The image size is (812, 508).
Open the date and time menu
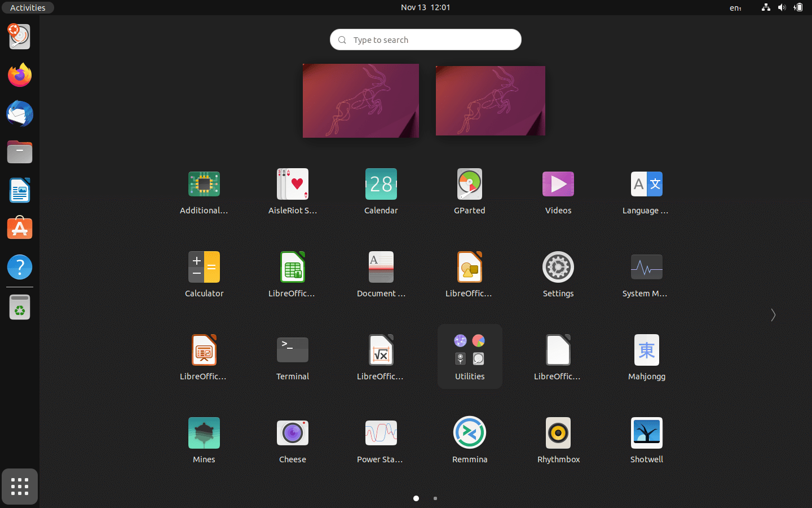click(426, 7)
